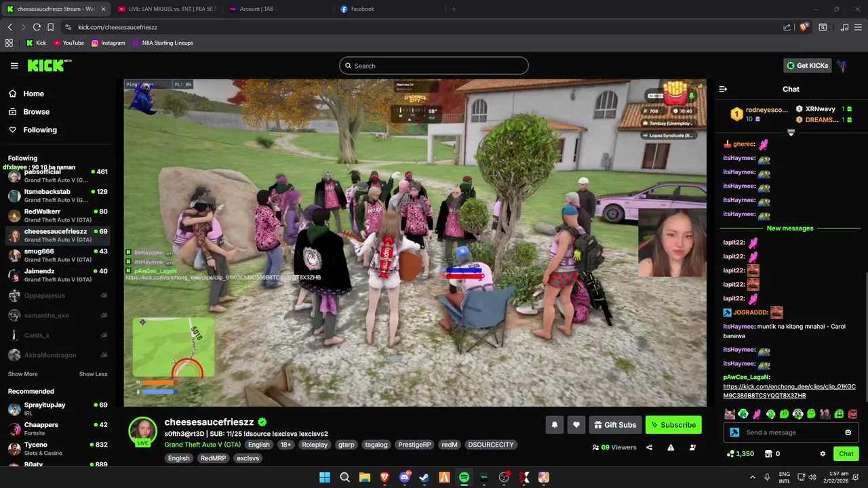This screenshot has height=488, width=868.
Task: Click the report warning triangle icon
Action: 671,447
